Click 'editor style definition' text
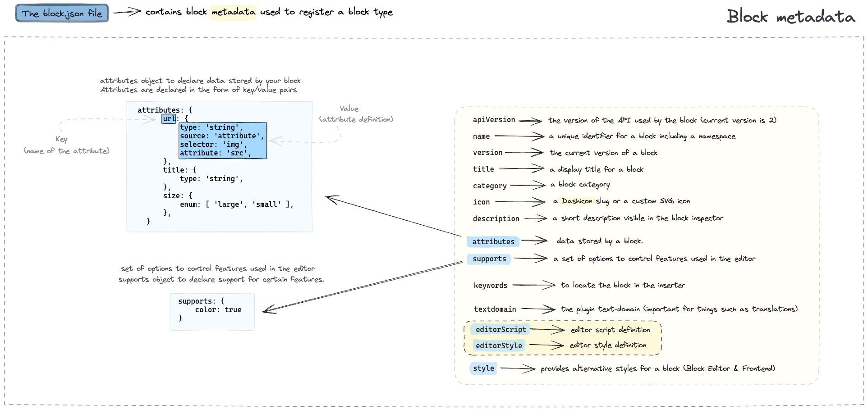 point(608,345)
